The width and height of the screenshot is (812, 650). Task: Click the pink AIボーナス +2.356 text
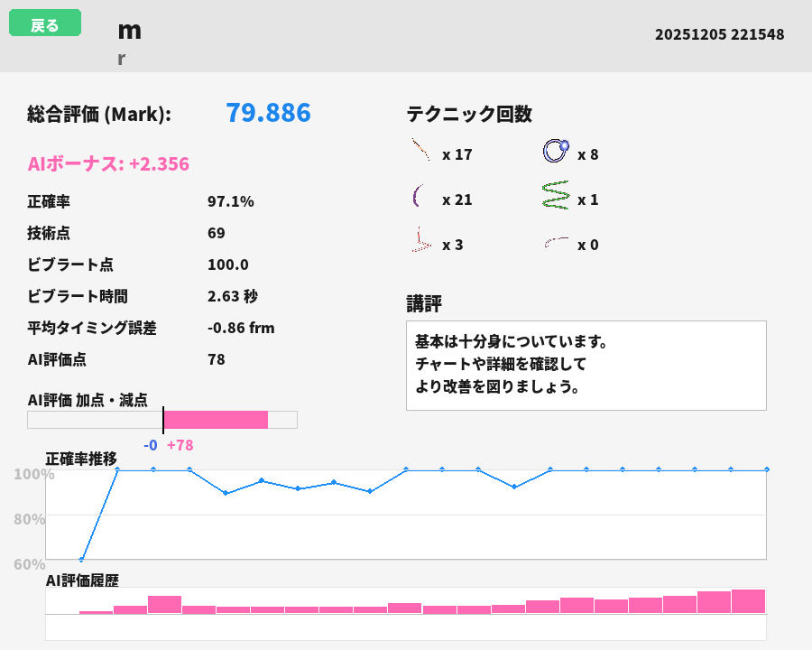(x=108, y=164)
